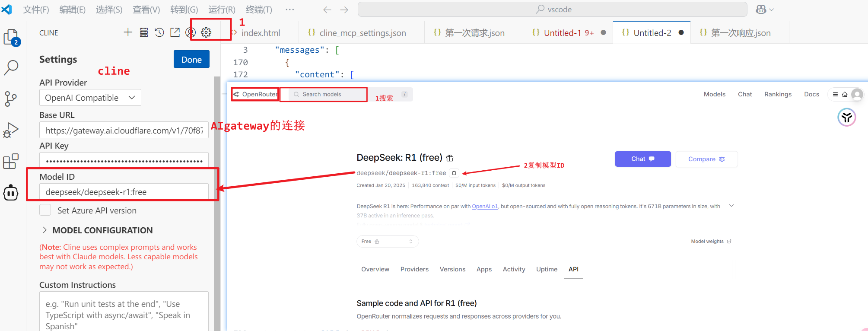868x331 pixels.
Task: Click the gift icon beside DeepSeek R1 title
Action: click(x=450, y=158)
